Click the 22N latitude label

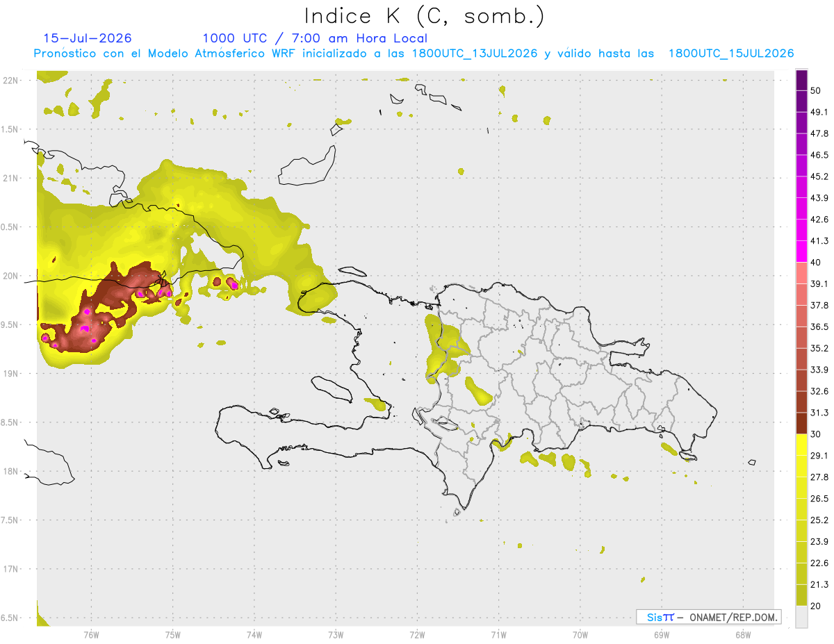[x=12, y=81]
